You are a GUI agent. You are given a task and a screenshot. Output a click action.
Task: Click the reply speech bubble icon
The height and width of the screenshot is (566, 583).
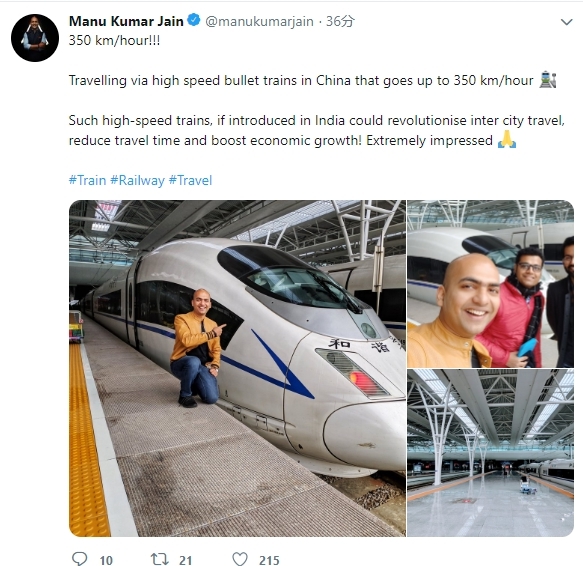(x=79, y=559)
